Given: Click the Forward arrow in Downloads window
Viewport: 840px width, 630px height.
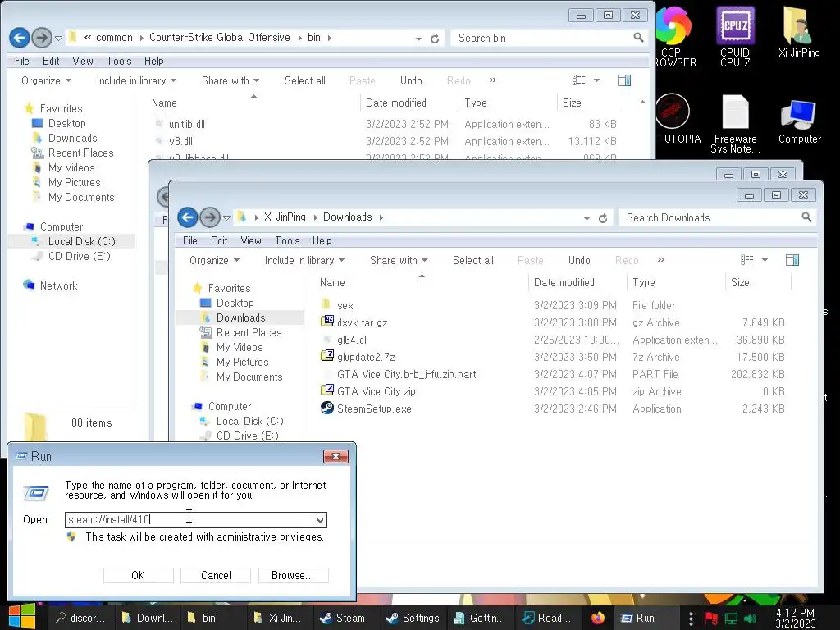Looking at the screenshot, I should (x=210, y=217).
